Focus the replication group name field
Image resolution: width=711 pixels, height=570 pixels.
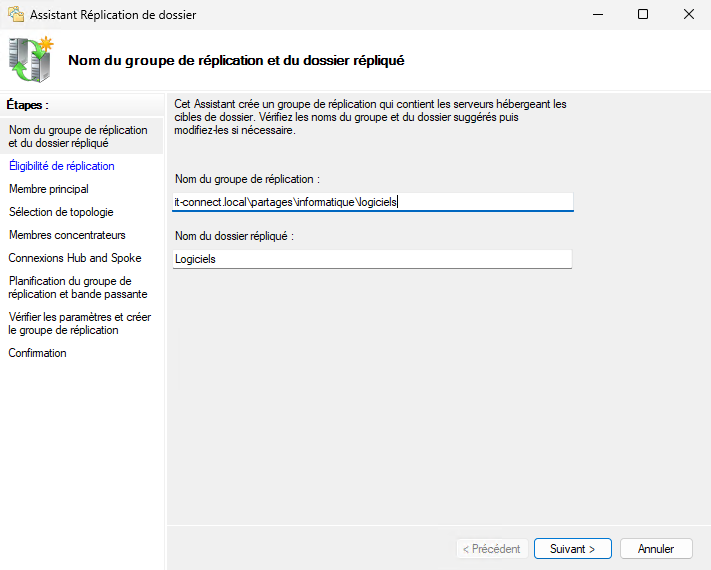(373, 202)
